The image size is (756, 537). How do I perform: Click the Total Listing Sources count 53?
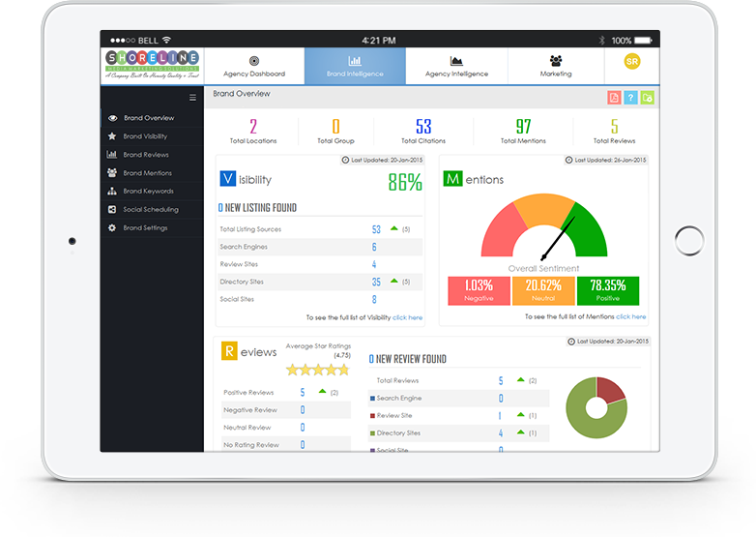(375, 230)
